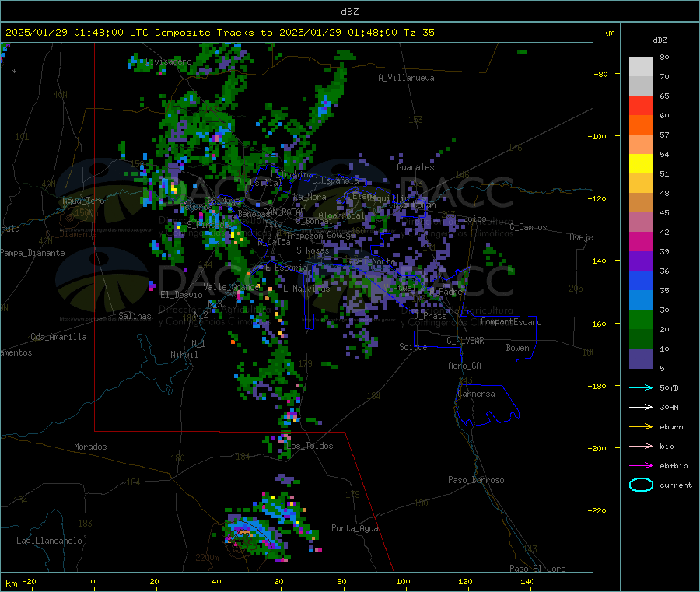This screenshot has width=700, height=592.
Task: Click the cyan 50YD arrow icon
Action: pyautogui.click(x=641, y=387)
